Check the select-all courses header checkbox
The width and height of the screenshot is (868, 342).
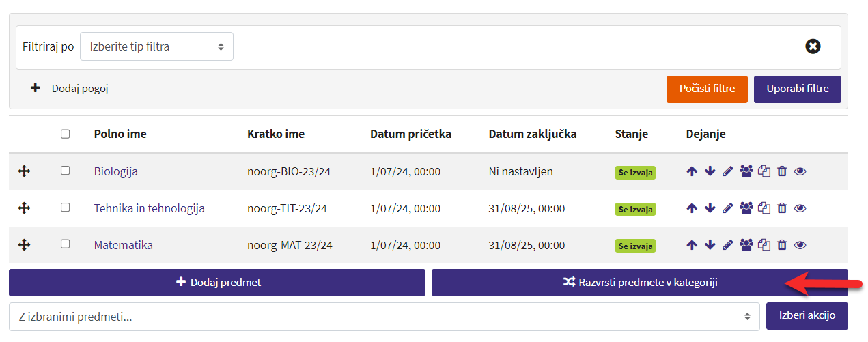point(66,134)
